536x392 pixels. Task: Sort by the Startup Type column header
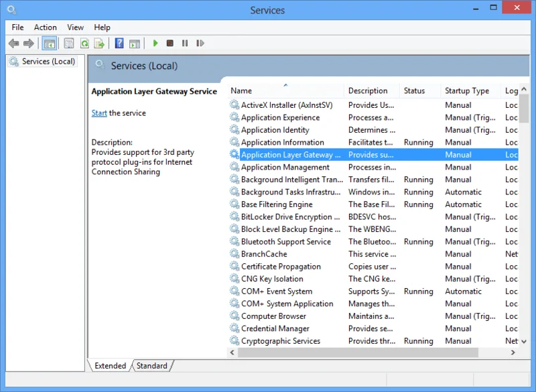click(471, 90)
